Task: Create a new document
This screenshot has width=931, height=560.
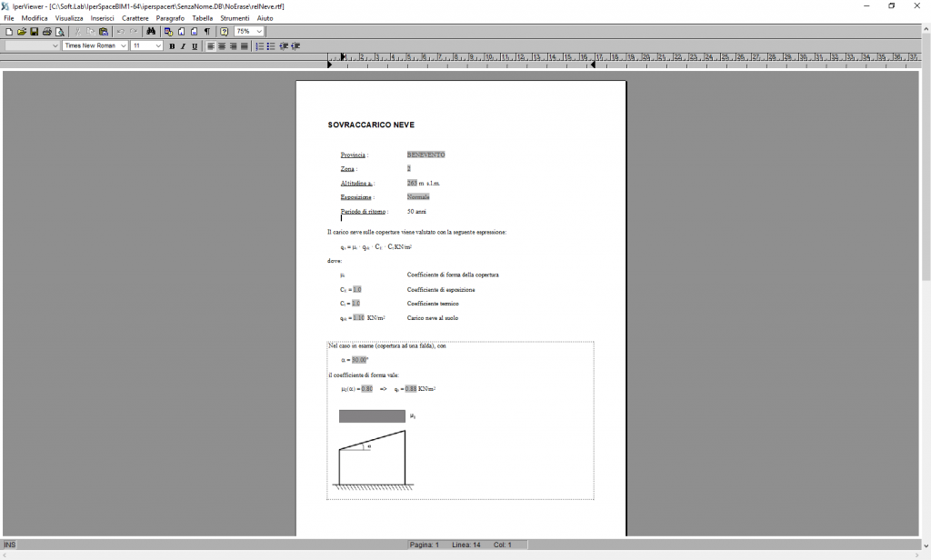Action: coord(9,32)
